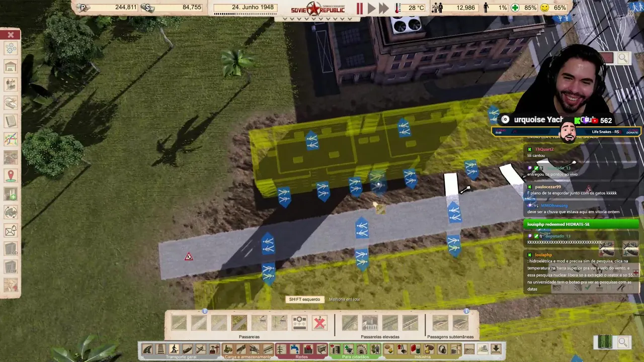Select the headphones industry category
Viewport: 644px width, 362px height.
[442, 349]
